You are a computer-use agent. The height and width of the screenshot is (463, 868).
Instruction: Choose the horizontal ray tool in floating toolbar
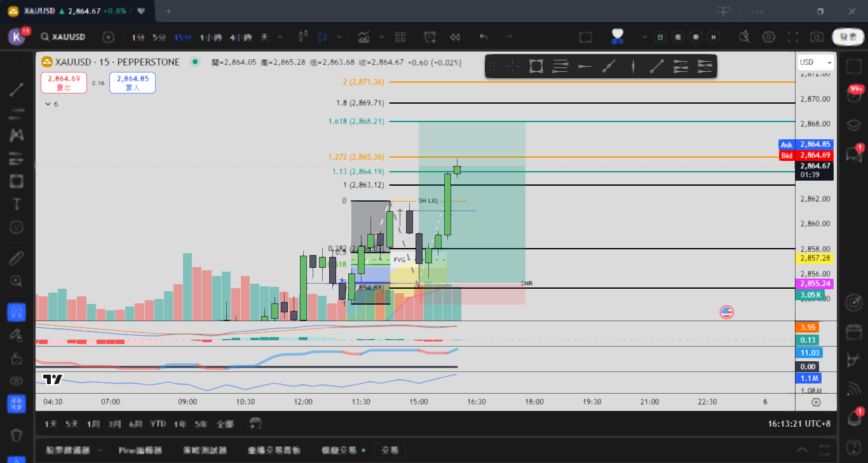click(585, 66)
